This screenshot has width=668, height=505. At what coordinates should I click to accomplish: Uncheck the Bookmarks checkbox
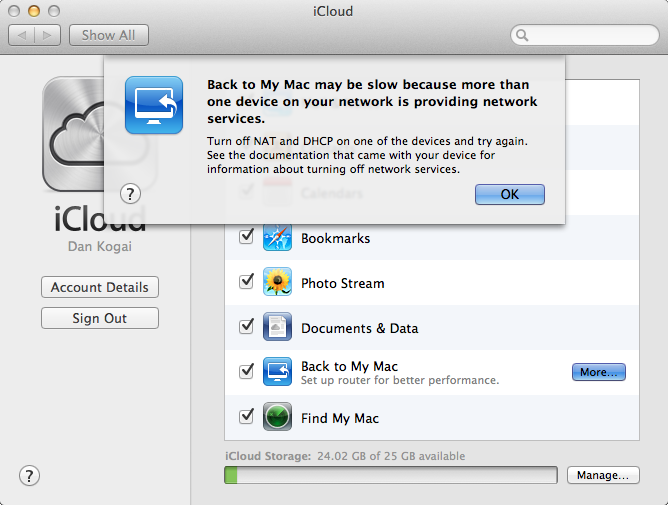point(246,236)
